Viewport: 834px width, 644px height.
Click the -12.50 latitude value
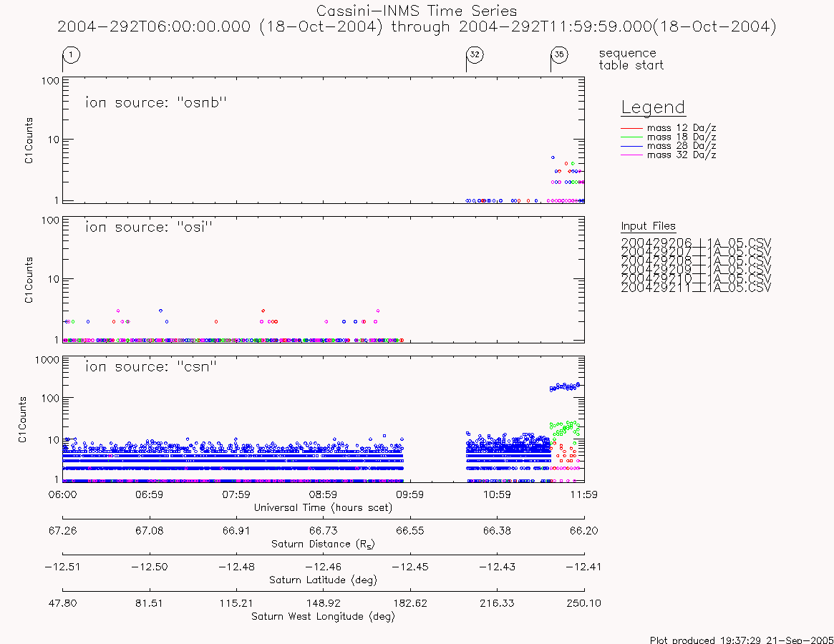pos(150,567)
